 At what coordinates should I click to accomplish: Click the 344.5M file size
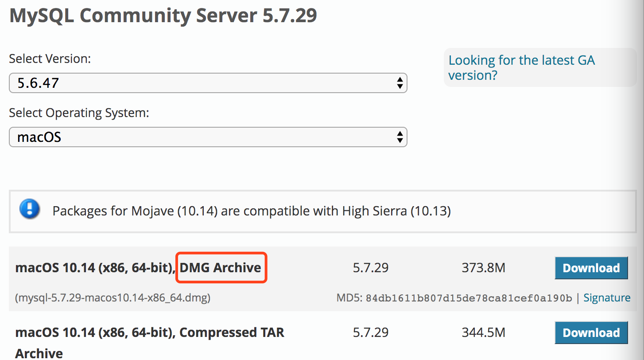483,333
